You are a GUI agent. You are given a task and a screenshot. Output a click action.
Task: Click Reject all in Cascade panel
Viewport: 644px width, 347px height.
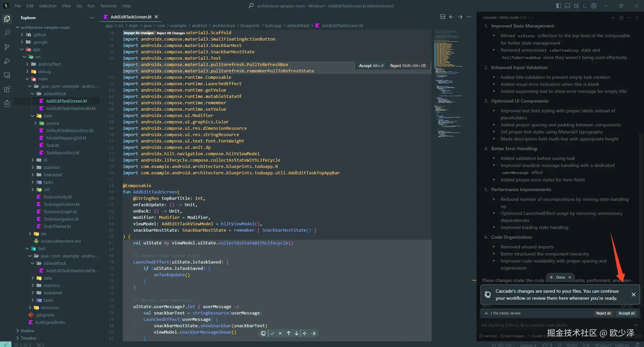(x=603, y=313)
